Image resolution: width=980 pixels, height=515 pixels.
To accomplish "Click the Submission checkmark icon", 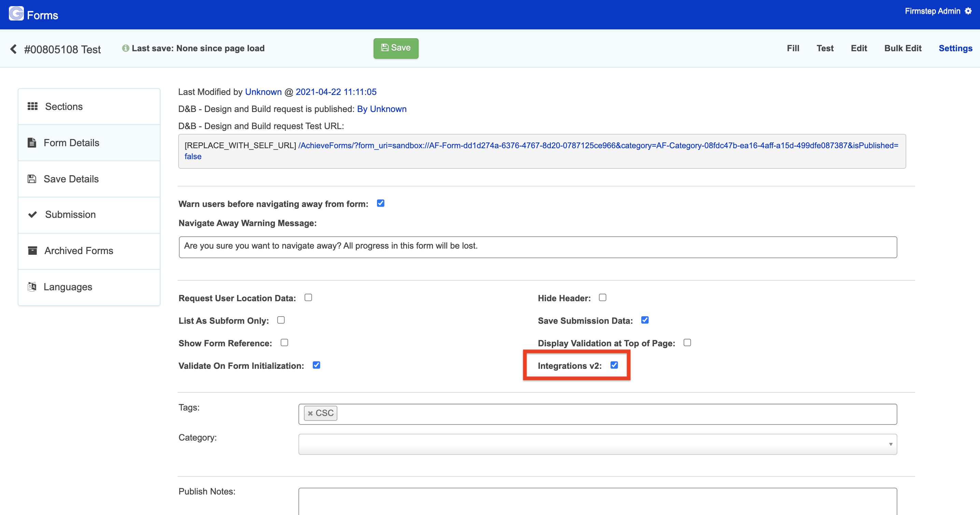I will [33, 214].
